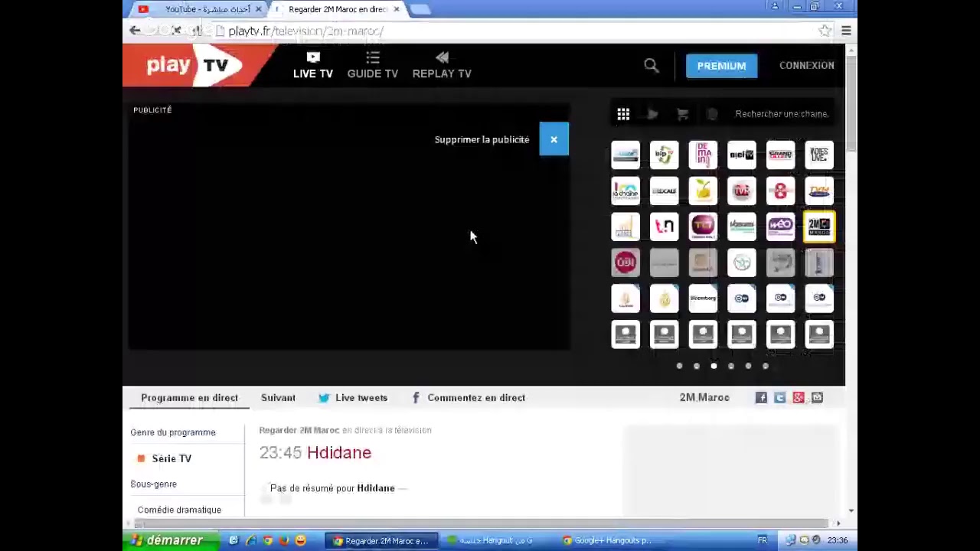This screenshot has height=551, width=980.
Task: Close ad with Supprimer la publicité button
Action: pos(554,139)
